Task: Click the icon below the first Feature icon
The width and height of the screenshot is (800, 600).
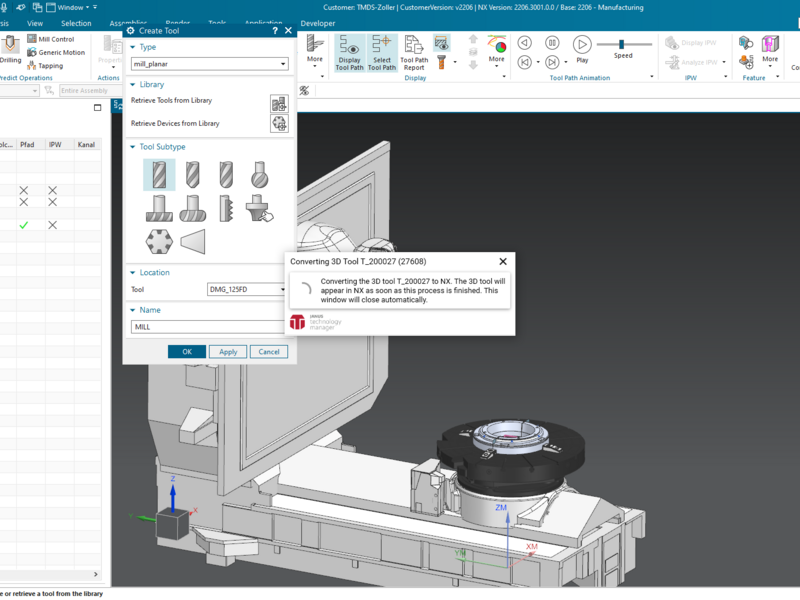Action: 746,62
